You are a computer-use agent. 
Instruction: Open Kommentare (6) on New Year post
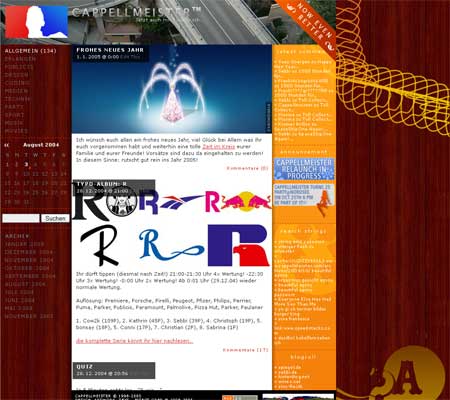click(247, 168)
